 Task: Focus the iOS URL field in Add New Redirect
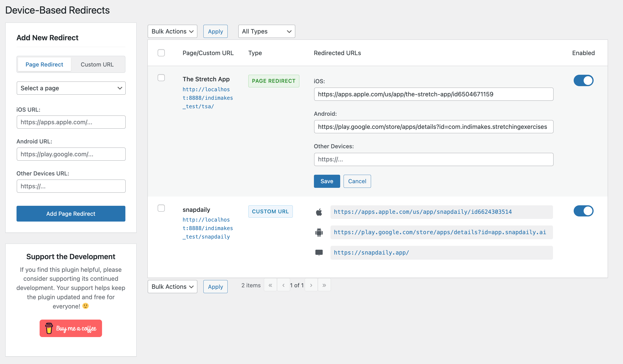pos(71,122)
